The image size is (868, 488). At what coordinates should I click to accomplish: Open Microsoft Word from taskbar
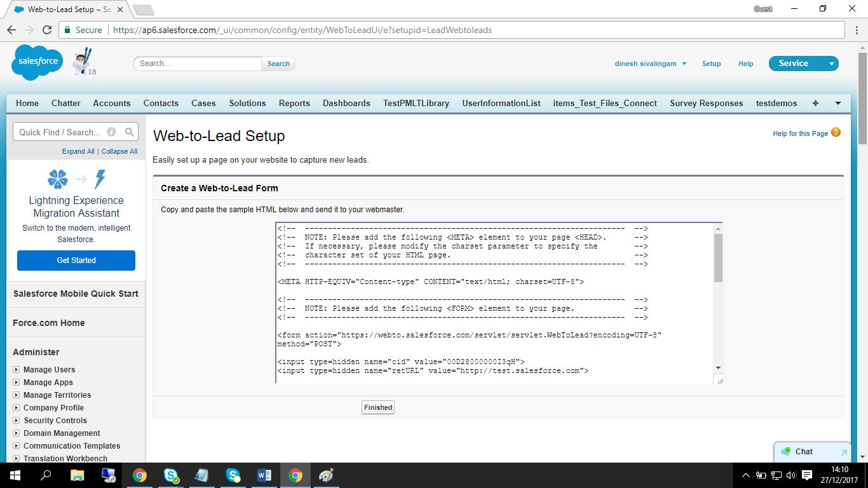pos(264,475)
